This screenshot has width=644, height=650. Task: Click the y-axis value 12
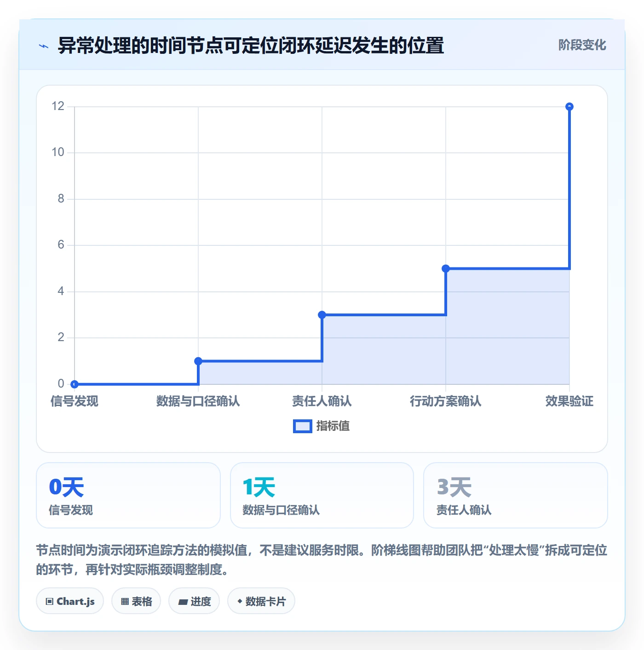58,106
